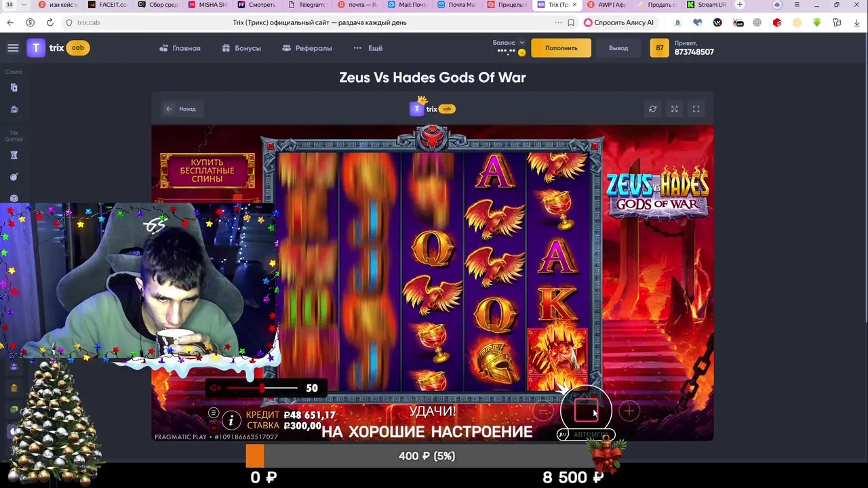The image size is (868, 488).
Task: Close the active Trix browser tab
Action: coord(575,5)
